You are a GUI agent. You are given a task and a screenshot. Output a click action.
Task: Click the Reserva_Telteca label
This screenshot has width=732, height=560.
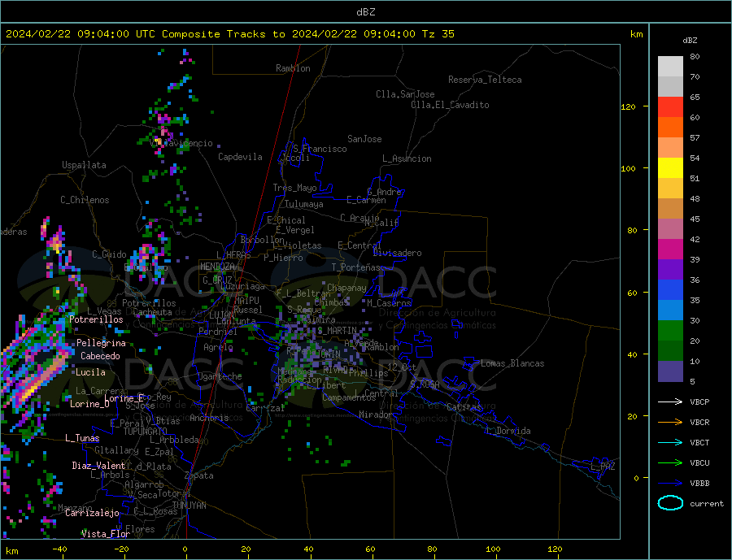485,80
